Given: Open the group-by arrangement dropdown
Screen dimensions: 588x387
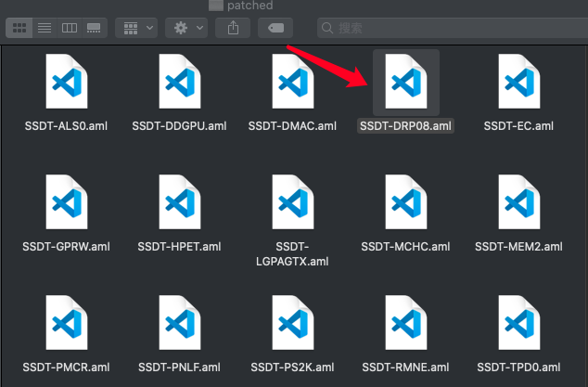Looking at the screenshot, I should tap(136, 28).
